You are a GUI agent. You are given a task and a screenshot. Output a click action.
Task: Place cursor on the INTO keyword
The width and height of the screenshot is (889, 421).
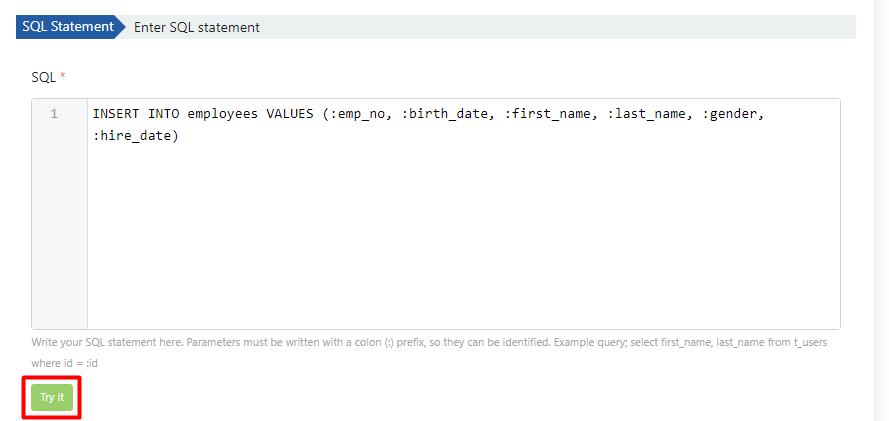pos(164,114)
